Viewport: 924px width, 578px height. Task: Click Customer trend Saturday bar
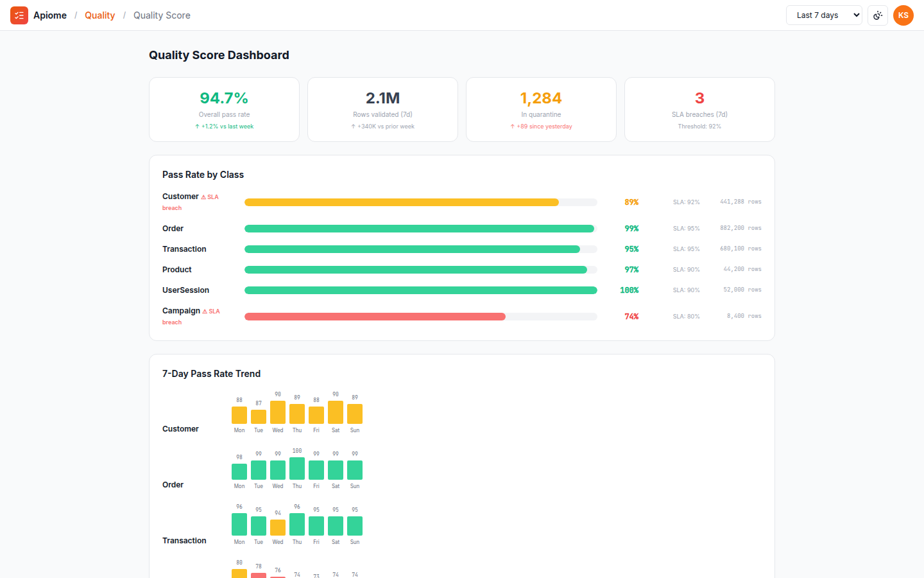pos(336,412)
